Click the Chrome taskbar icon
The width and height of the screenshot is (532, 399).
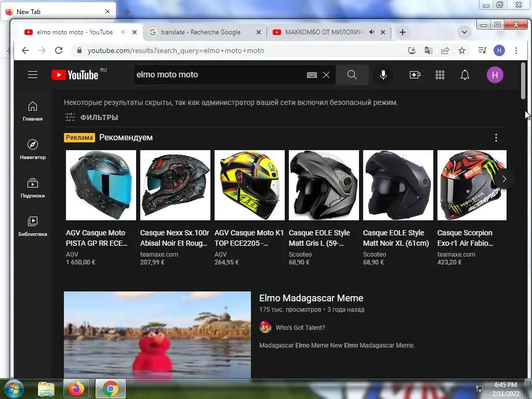click(111, 389)
